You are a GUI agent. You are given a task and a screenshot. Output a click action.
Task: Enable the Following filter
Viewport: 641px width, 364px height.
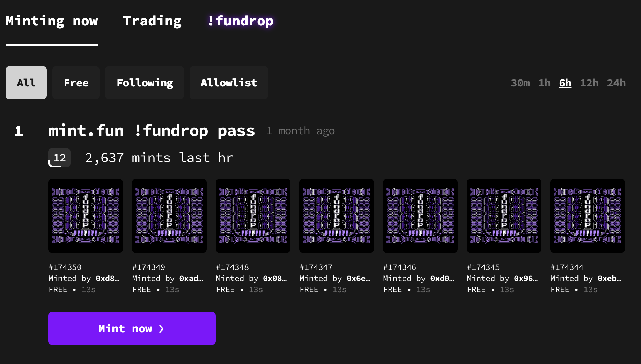144,83
